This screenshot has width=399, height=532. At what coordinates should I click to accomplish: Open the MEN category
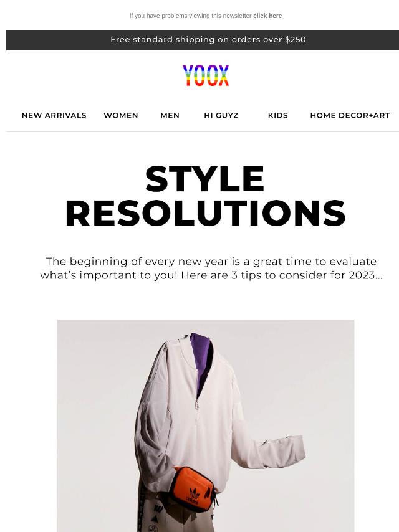pos(170,115)
